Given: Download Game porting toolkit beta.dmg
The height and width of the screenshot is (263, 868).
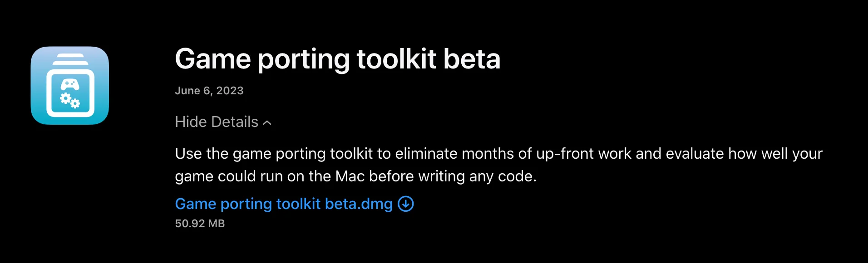Looking at the screenshot, I should tap(284, 204).
